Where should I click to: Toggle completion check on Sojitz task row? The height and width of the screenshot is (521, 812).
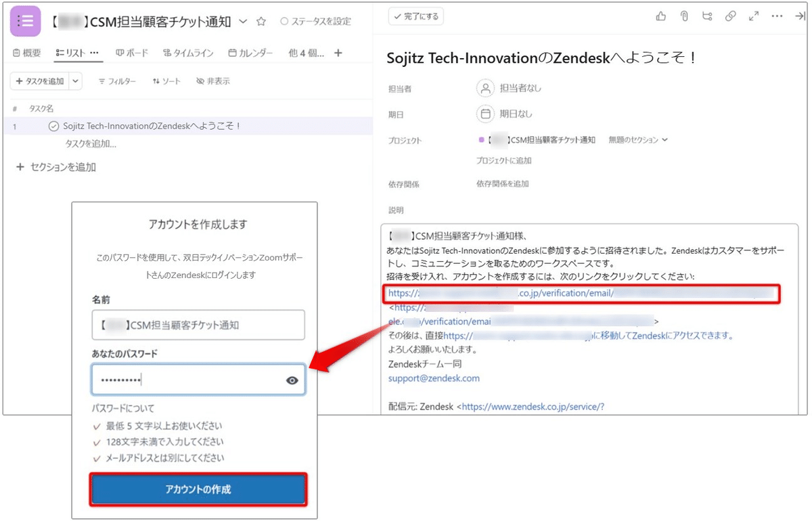click(x=54, y=126)
